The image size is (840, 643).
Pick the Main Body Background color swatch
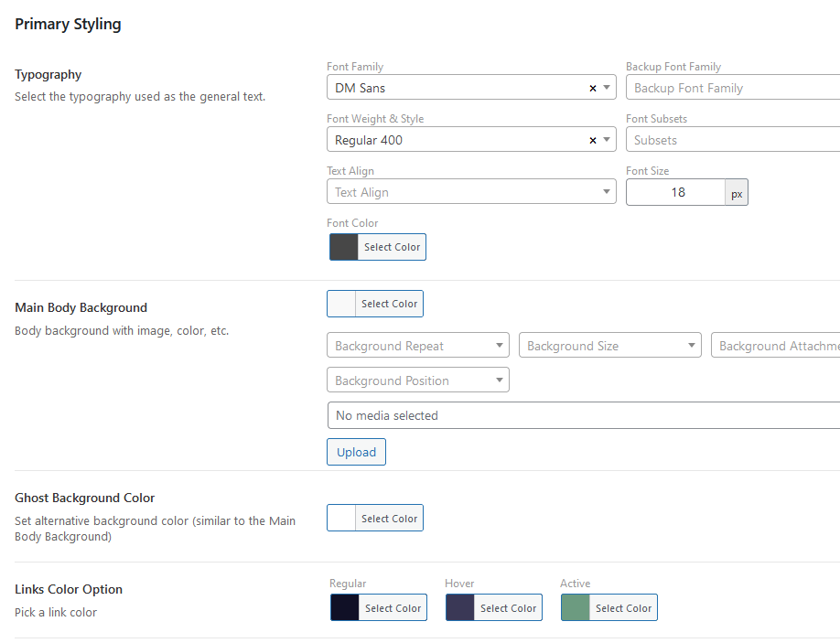point(341,304)
